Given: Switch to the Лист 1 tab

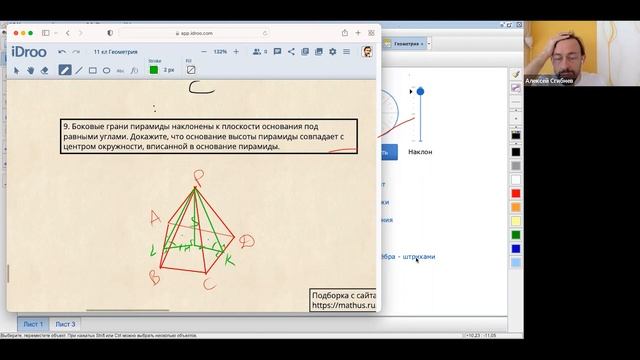Looking at the screenshot, I should [33, 324].
